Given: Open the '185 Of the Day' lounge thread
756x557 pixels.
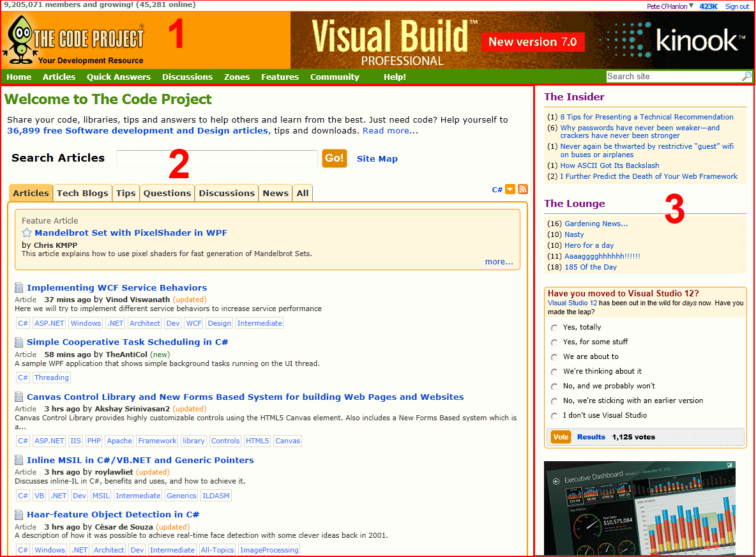Looking at the screenshot, I should point(591,267).
